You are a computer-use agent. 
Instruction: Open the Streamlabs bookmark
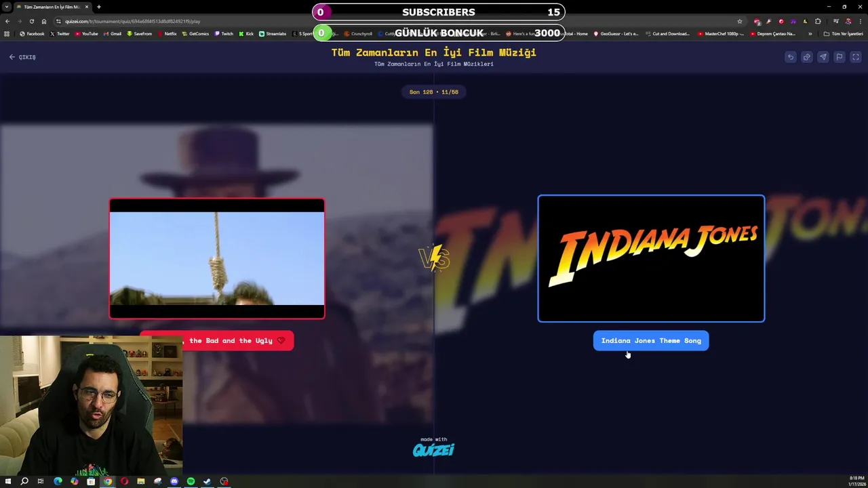coord(273,34)
